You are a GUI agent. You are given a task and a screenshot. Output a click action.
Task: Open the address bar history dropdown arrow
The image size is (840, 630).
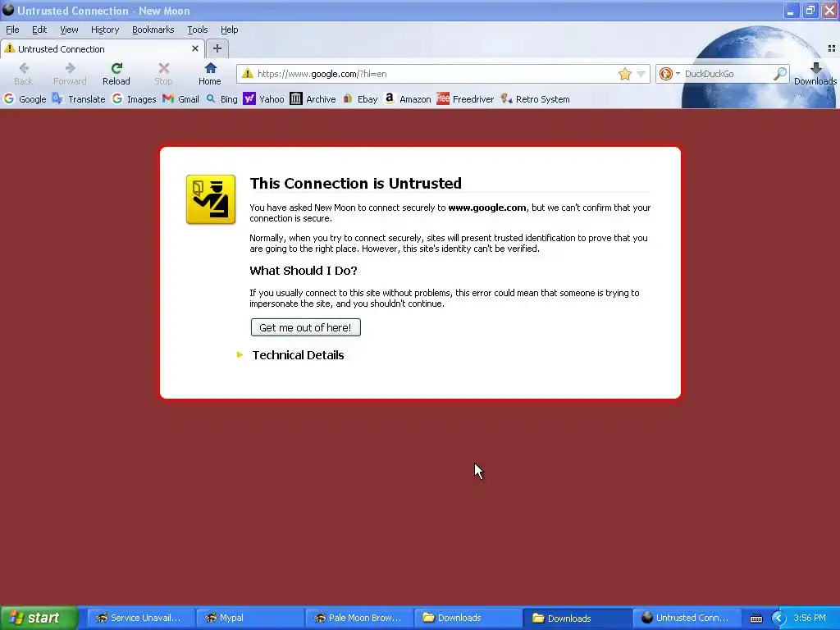[x=641, y=75]
